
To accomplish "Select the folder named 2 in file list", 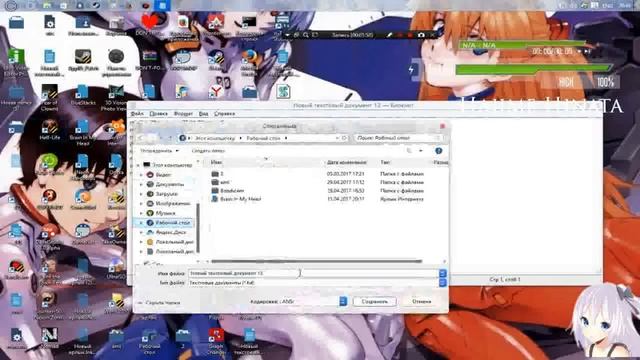I will pos(218,174).
